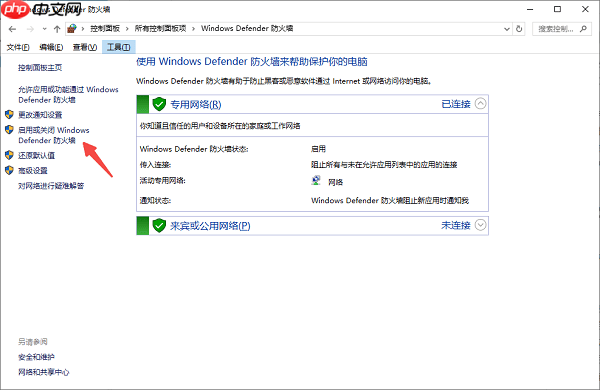The image size is (600, 390).
Task: Click the Windows Defender 防火墙状态 label
Action: point(194,149)
